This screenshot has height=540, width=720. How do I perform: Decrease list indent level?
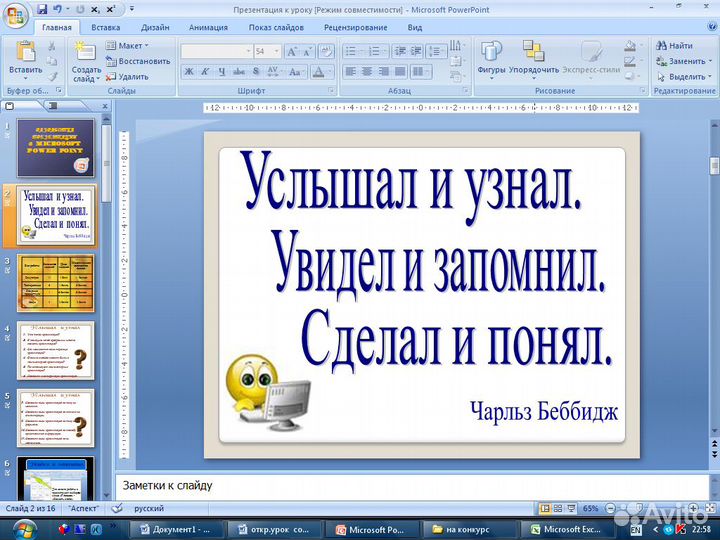(x=400, y=51)
